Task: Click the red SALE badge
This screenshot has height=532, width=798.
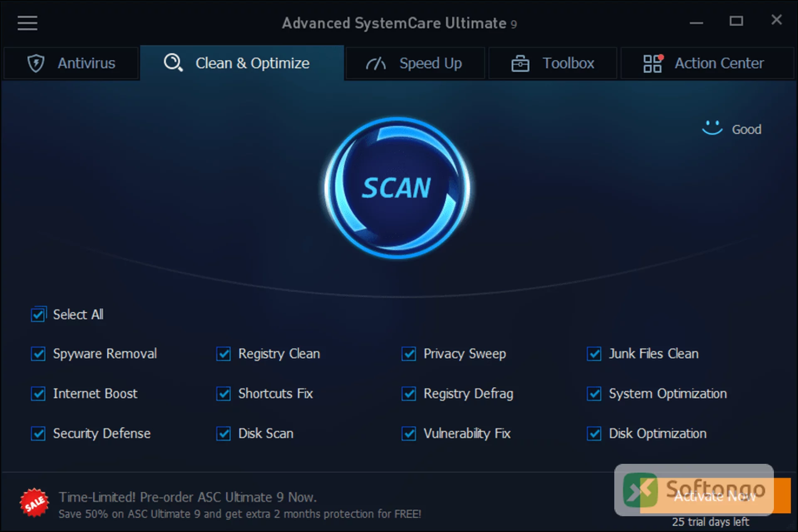Action: point(34,502)
